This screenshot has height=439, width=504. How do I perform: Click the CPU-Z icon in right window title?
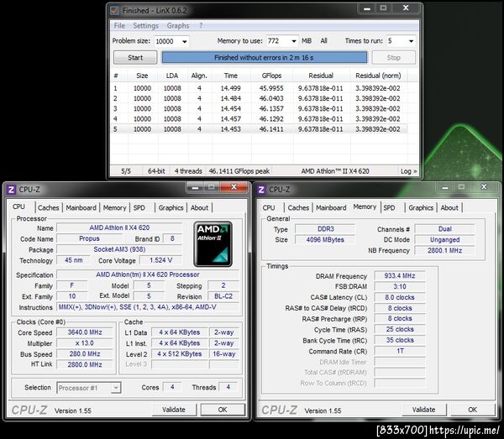click(x=261, y=190)
